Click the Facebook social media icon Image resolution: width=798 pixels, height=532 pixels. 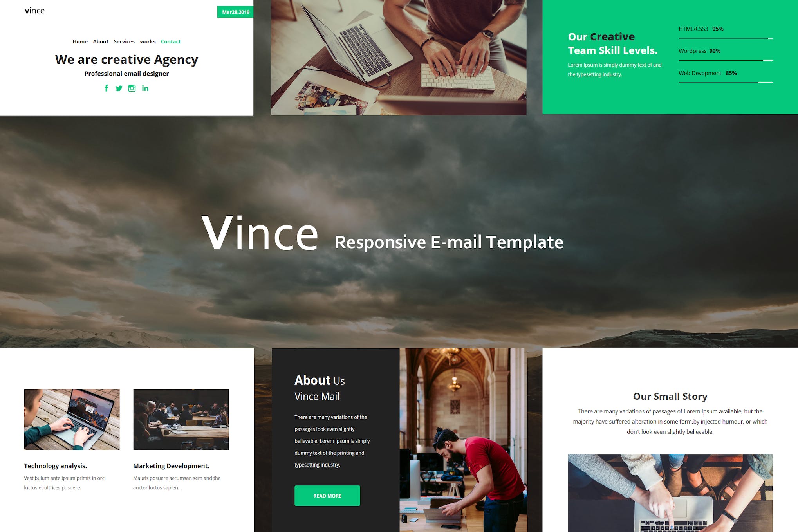click(105, 88)
